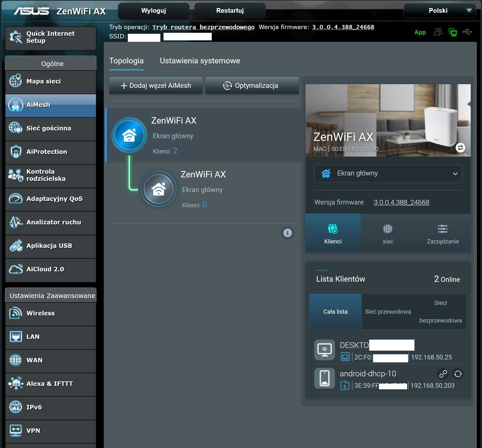482x448 pixels.
Task: Click wired connection icon beside 2C:F0 MAC
Action: click(x=345, y=357)
